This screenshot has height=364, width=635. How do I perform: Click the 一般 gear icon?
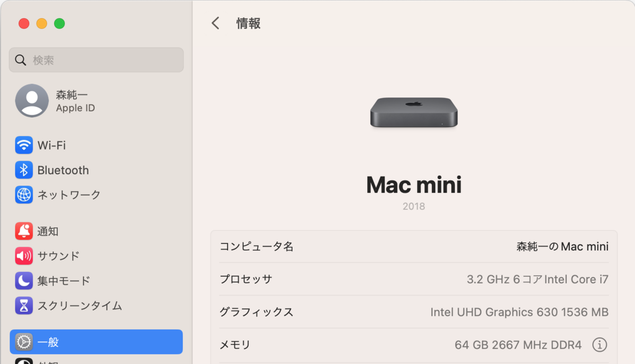24,342
